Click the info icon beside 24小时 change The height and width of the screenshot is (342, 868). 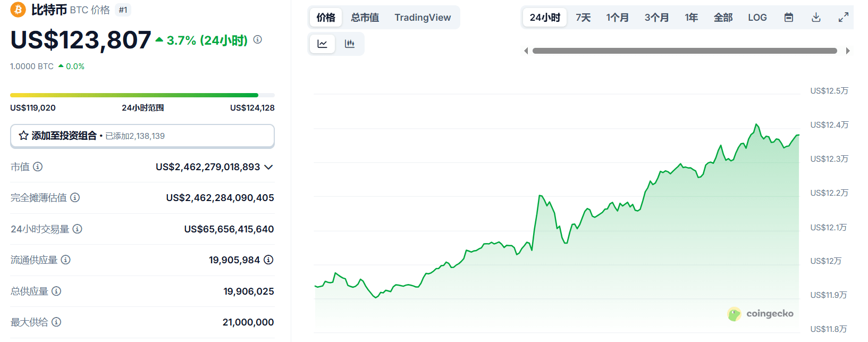click(258, 39)
